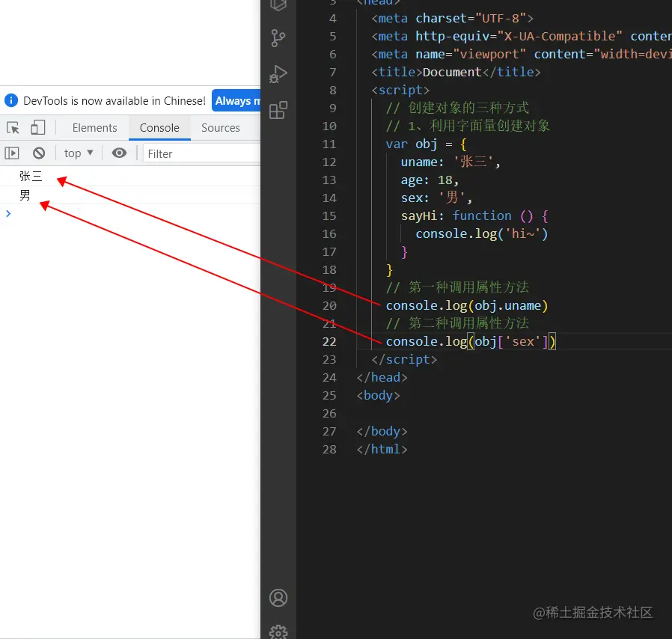Image resolution: width=672 pixels, height=639 pixels.
Task: Click console.log(obj['sex']) on line 22
Action: pyautogui.click(x=471, y=341)
